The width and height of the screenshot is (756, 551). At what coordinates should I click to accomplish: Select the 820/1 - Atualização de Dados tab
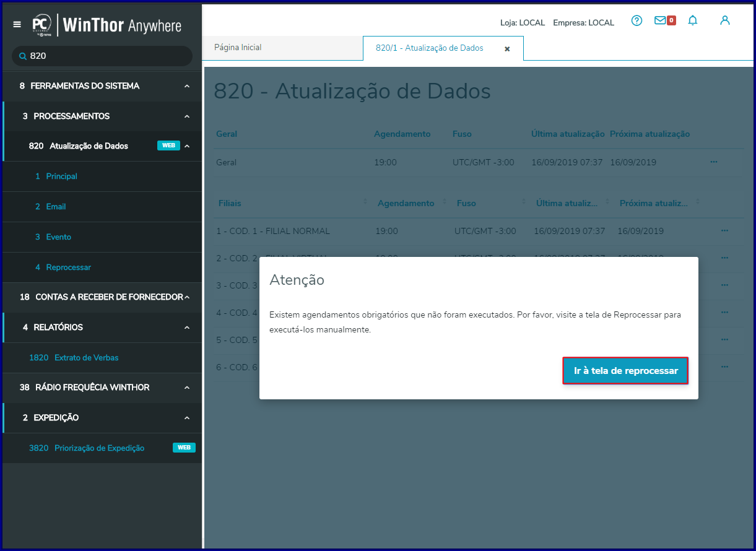coord(430,48)
